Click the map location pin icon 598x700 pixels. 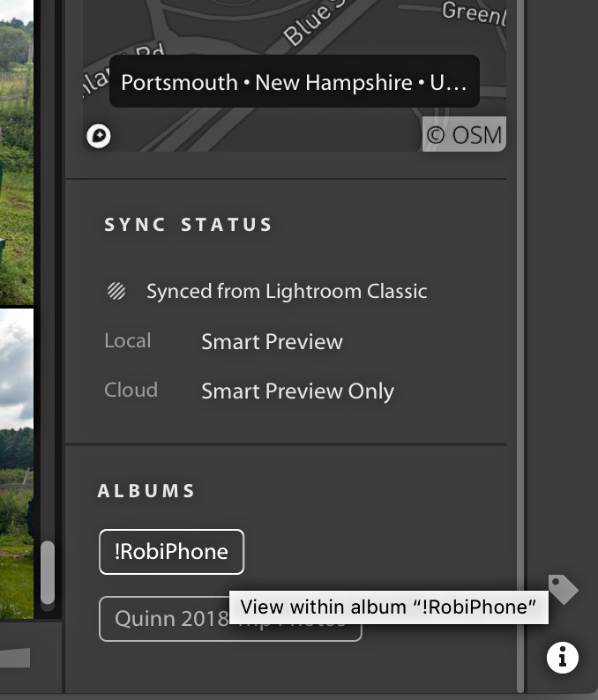point(99,136)
